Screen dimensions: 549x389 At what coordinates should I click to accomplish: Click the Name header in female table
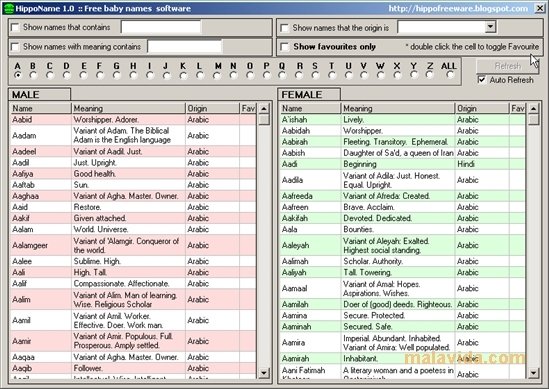click(311, 108)
